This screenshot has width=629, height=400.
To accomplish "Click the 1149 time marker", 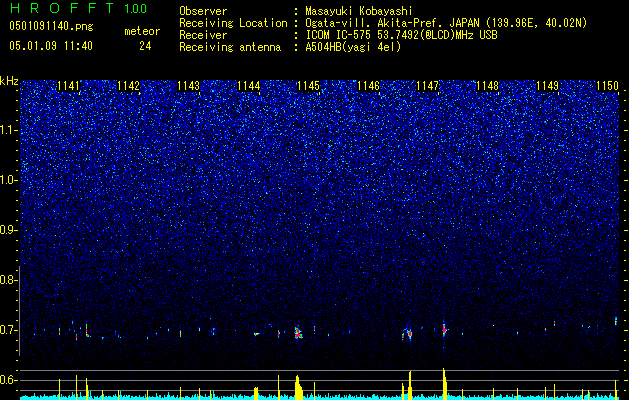I will [x=548, y=86].
